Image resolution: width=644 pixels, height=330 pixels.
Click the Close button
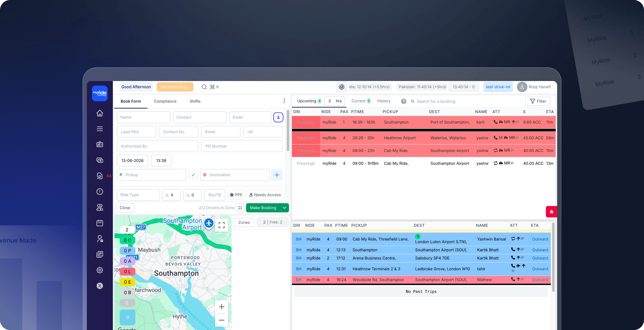tap(125, 208)
